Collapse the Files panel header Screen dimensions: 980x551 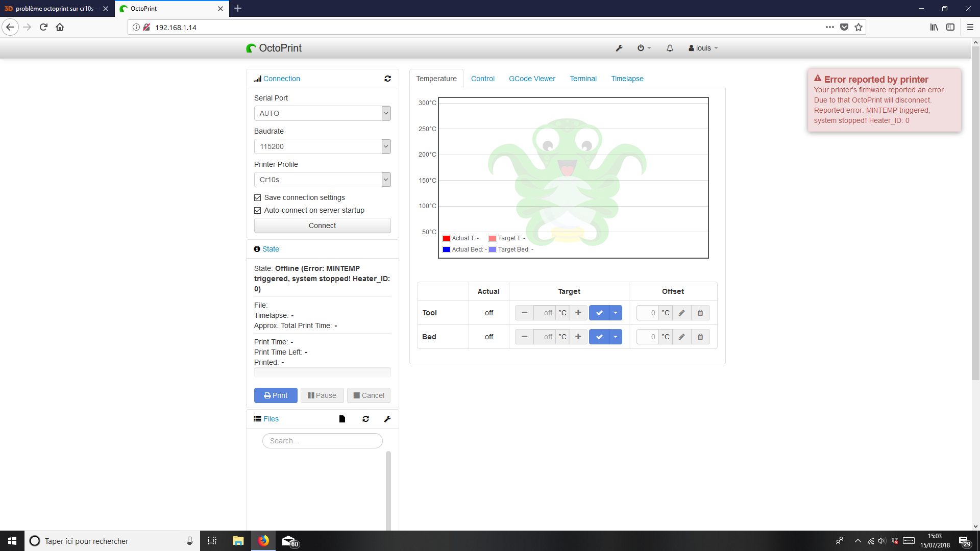tap(271, 419)
